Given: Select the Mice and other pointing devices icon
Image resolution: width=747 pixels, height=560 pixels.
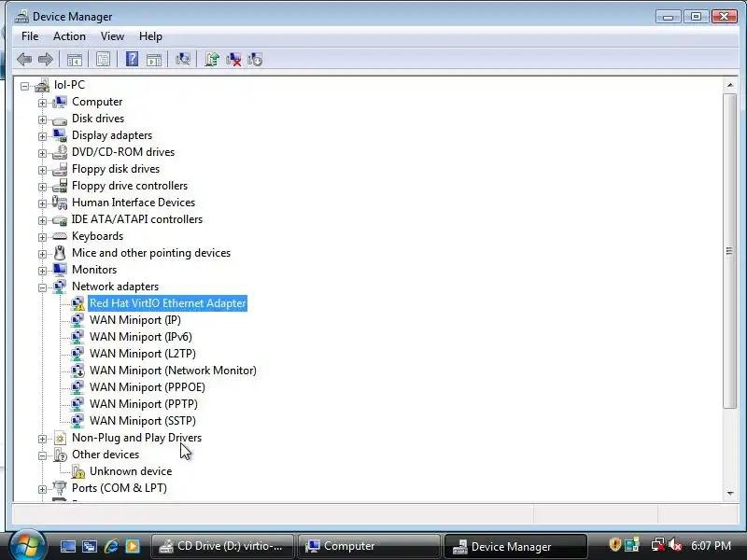Looking at the screenshot, I should pyautogui.click(x=60, y=253).
